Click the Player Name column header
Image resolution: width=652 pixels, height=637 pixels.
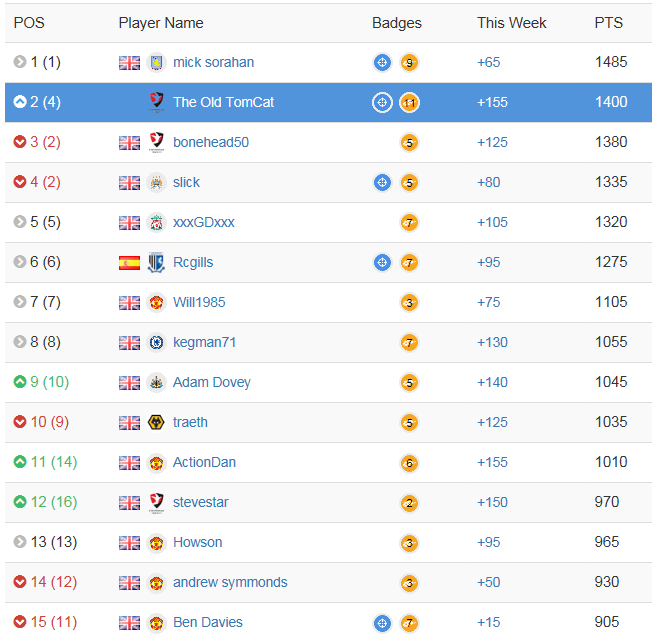tap(160, 22)
